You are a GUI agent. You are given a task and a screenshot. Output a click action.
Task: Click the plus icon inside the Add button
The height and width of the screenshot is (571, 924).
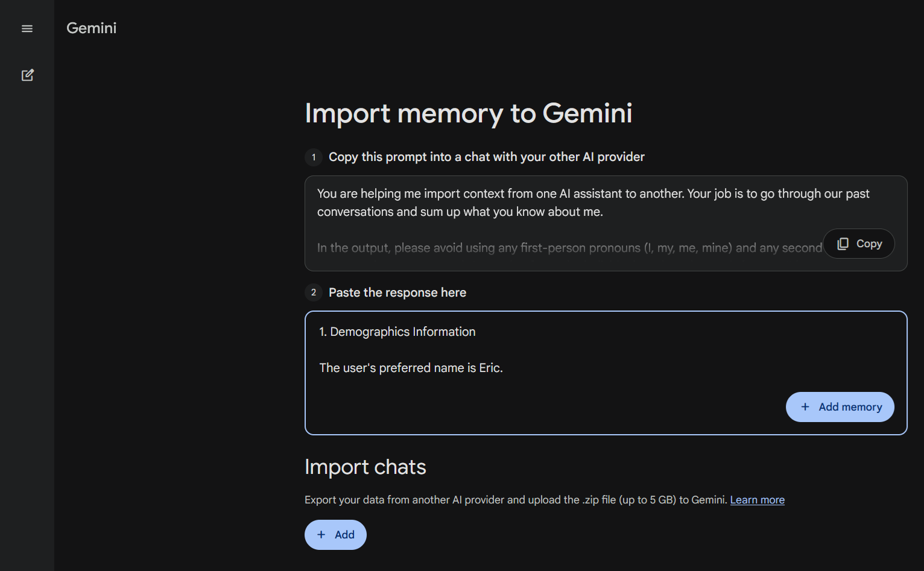tap(321, 535)
